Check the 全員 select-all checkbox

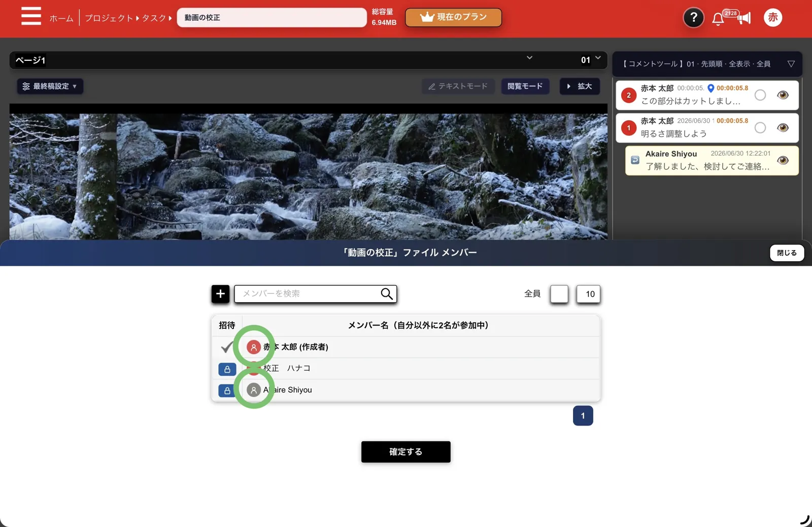(559, 294)
